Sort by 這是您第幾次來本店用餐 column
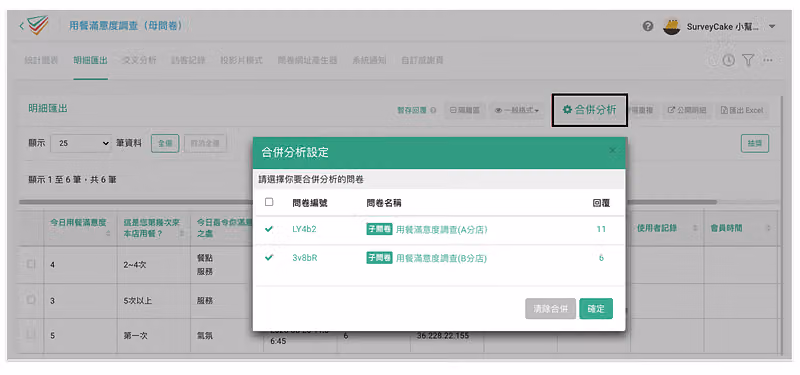Viewport: 800px width, 375px height. point(154,228)
